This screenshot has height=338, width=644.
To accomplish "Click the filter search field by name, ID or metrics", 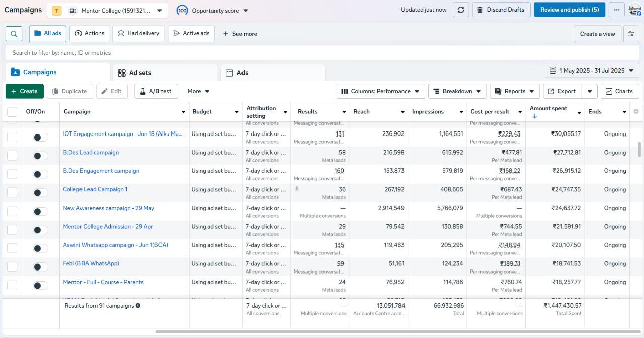I will click(x=322, y=53).
